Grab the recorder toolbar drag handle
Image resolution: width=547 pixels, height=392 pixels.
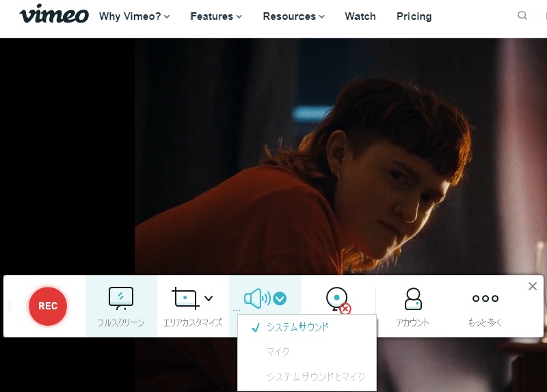coord(10,307)
